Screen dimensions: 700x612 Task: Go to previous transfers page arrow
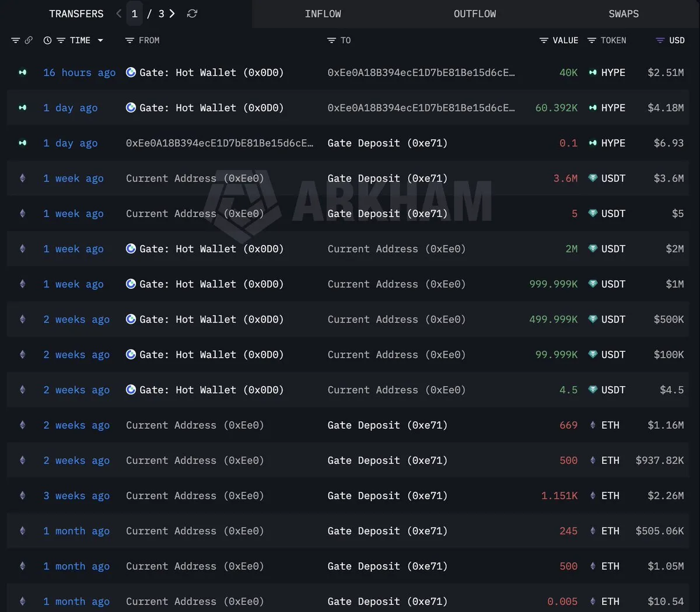pos(119,13)
